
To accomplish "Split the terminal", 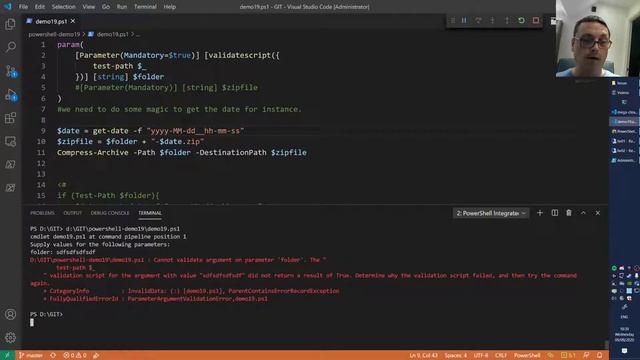I will [555, 213].
